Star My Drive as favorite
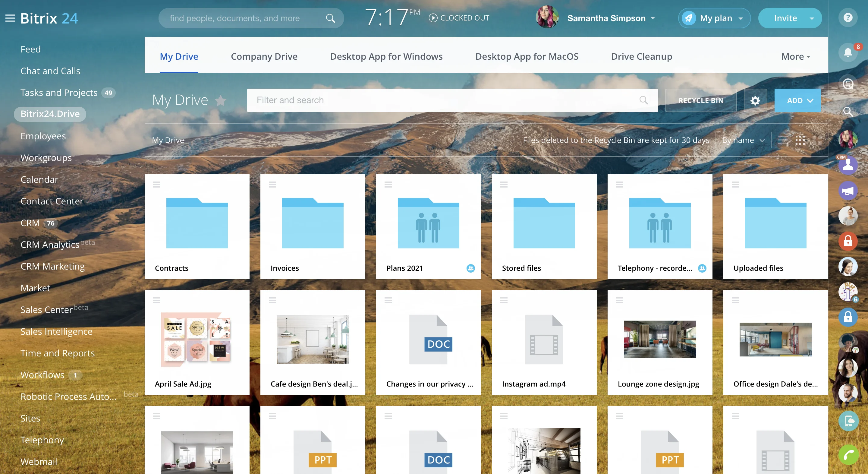The width and height of the screenshot is (868, 474). [221, 100]
